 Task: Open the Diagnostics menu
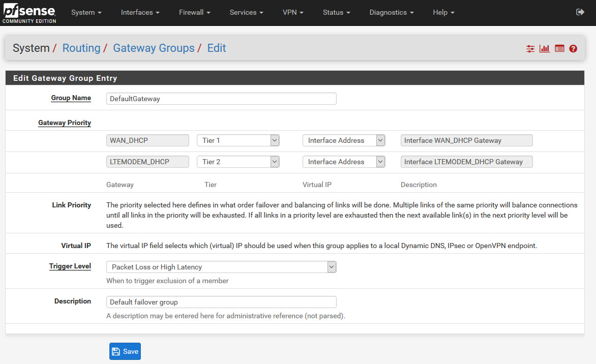pyautogui.click(x=391, y=12)
